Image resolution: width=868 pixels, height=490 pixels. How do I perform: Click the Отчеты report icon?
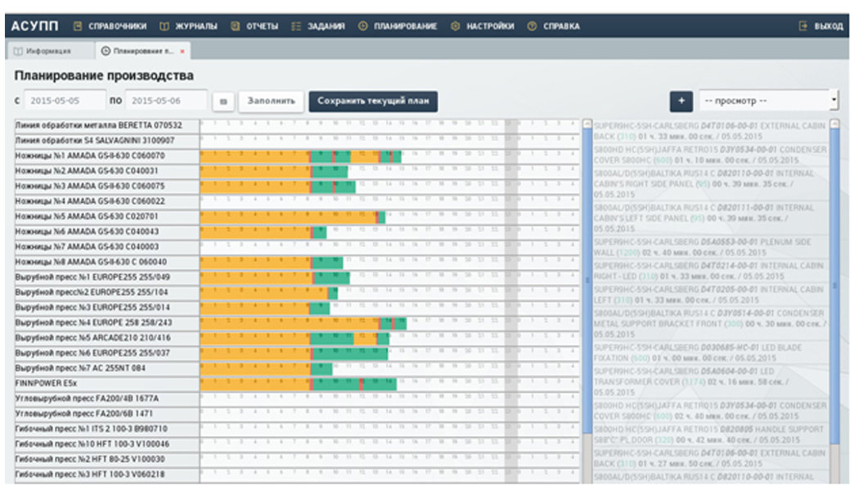(236, 26)
